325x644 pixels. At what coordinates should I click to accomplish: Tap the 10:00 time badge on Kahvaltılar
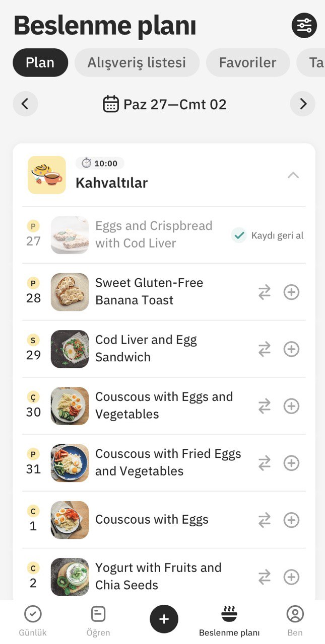[100, 163]
